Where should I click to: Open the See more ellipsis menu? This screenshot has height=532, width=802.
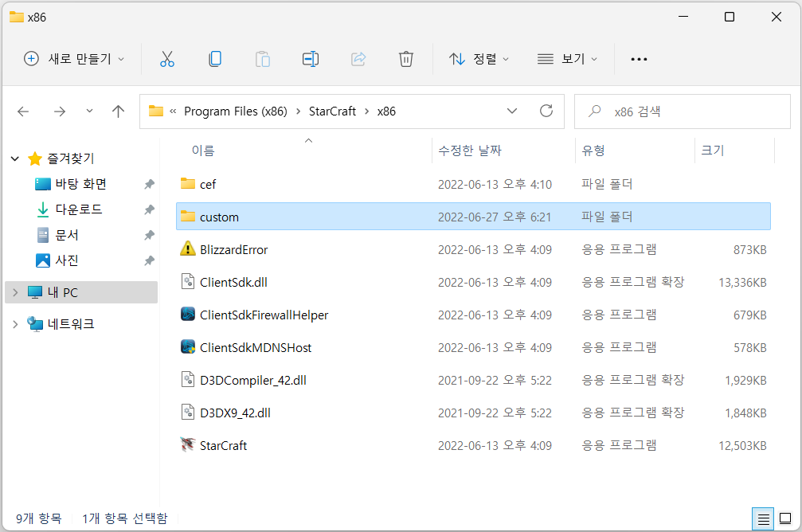click(x=639, y=60)
